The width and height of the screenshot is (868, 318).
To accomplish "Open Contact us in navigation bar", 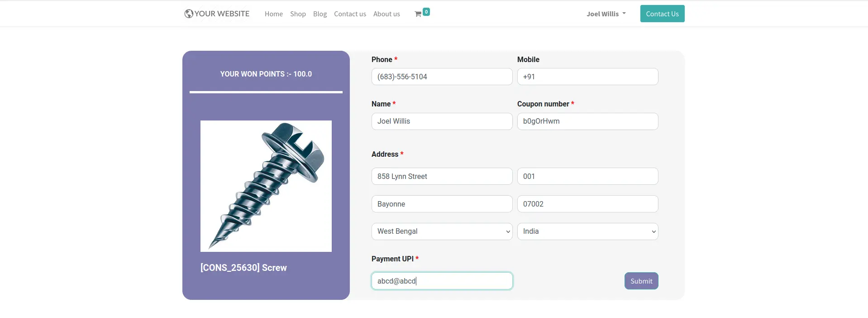I will 350,14.
